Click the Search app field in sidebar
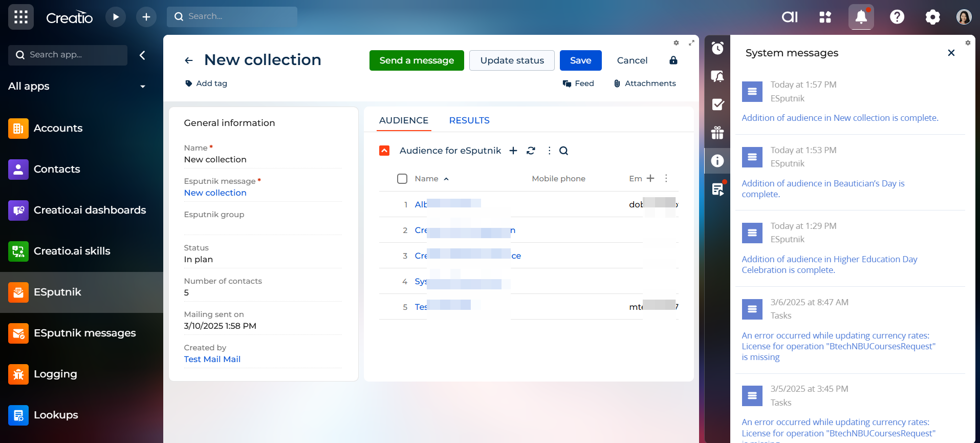 [x=68, y=55]
